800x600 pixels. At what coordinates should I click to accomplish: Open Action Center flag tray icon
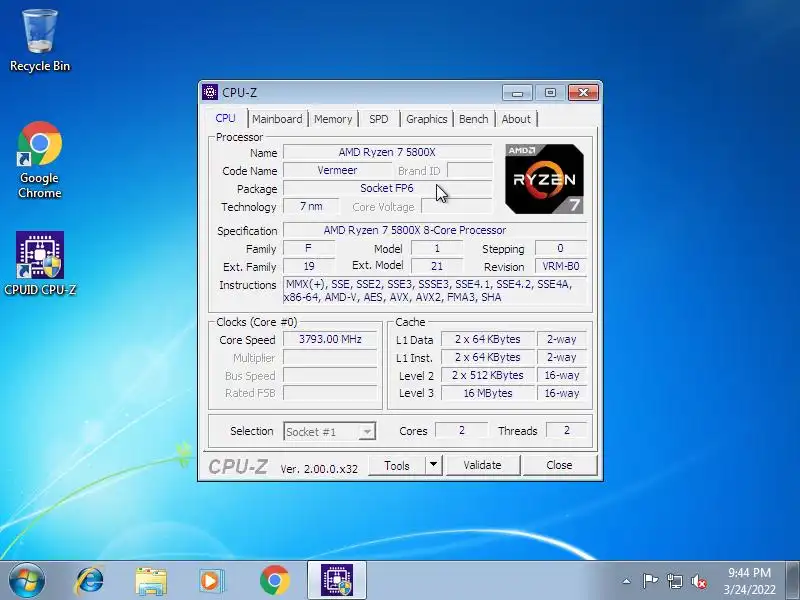649,581
